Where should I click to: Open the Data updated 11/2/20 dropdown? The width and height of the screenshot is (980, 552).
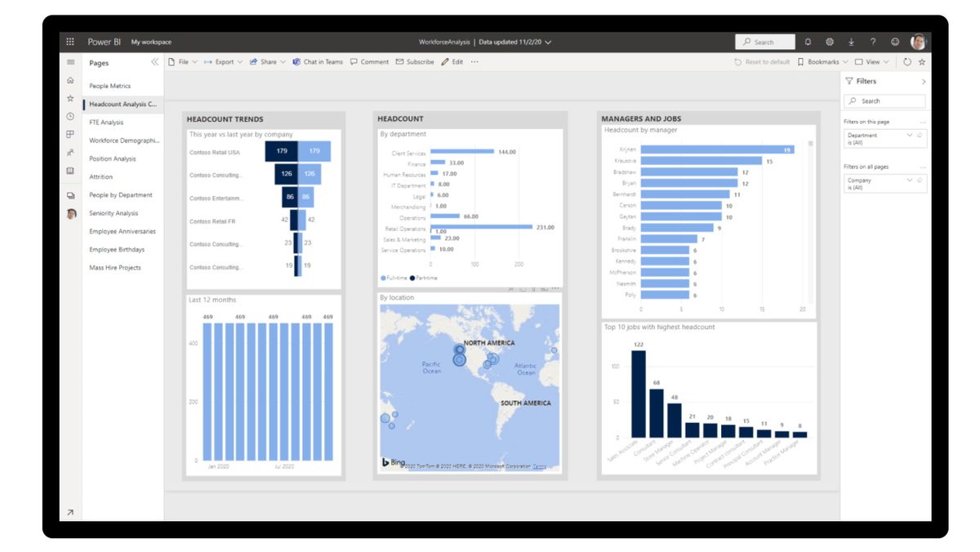click(549, 40)
